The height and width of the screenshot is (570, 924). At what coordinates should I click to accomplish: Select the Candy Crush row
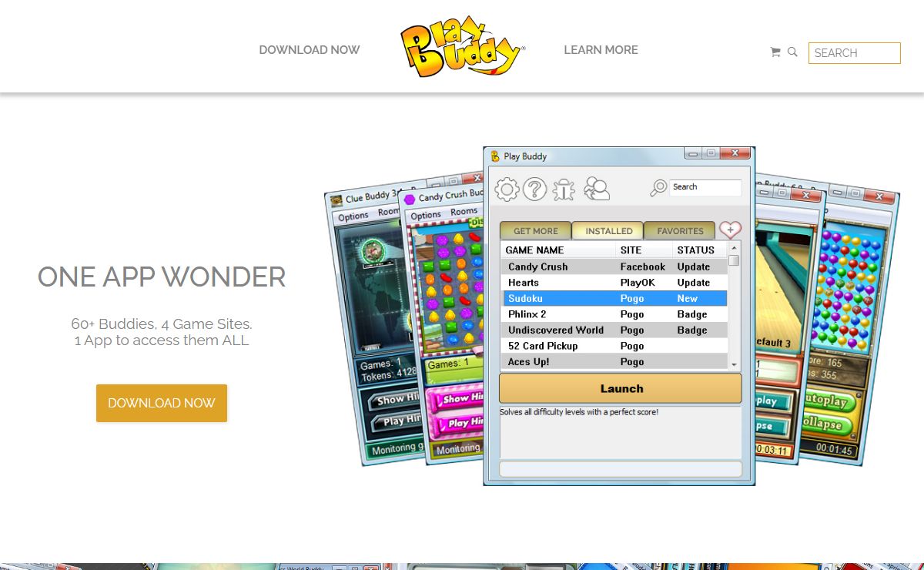(615, 267)
